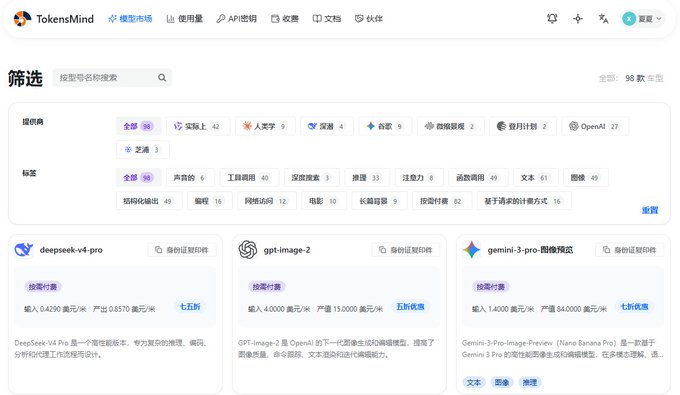Filter by tag 电影 10
Screen dimensions: 680x395
tap(324, 201)
